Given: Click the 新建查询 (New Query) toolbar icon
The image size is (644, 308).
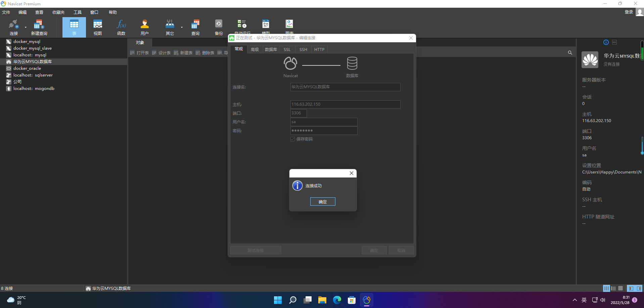Looking at the screenshot, I should click(x=39, y=28).
